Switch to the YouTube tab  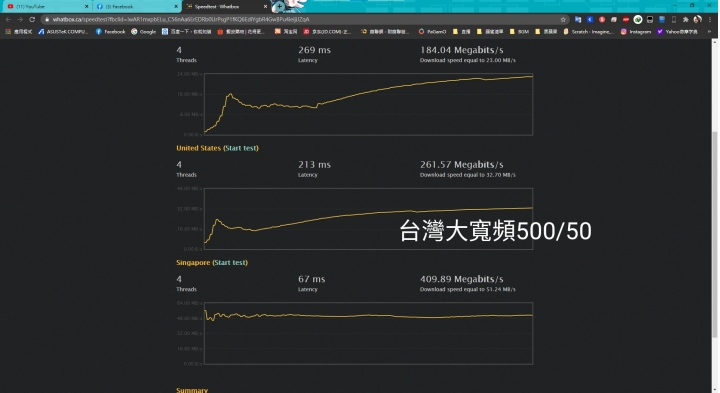coord(46,6)
